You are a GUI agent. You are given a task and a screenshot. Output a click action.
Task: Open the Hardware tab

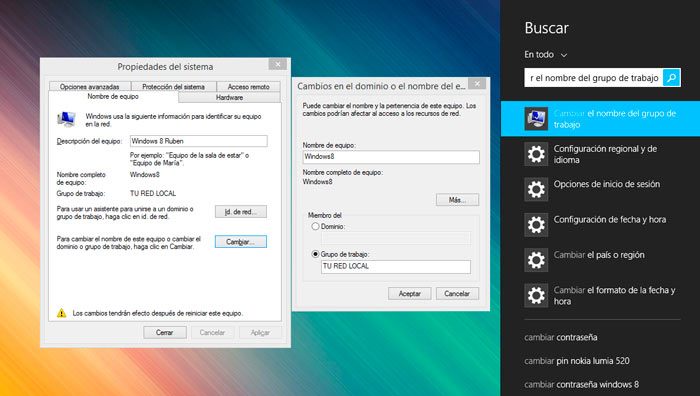[229, 97]
